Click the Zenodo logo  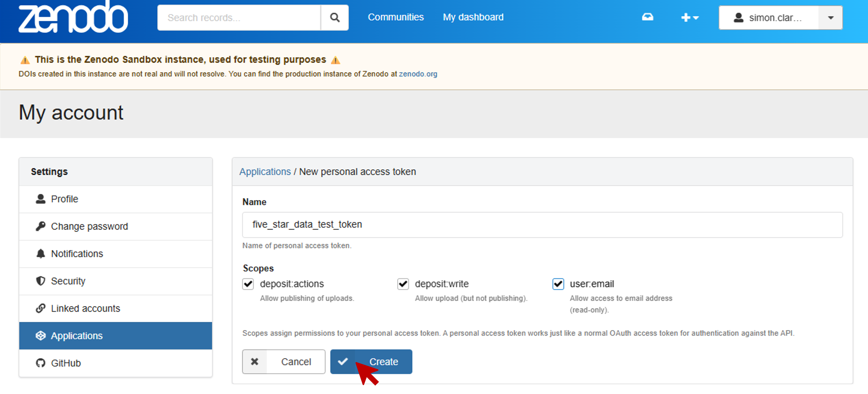tap(73, 17)
